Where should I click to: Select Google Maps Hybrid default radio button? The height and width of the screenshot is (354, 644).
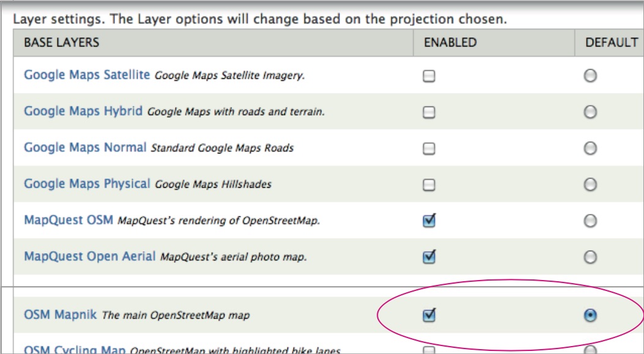tap(590, 112)
